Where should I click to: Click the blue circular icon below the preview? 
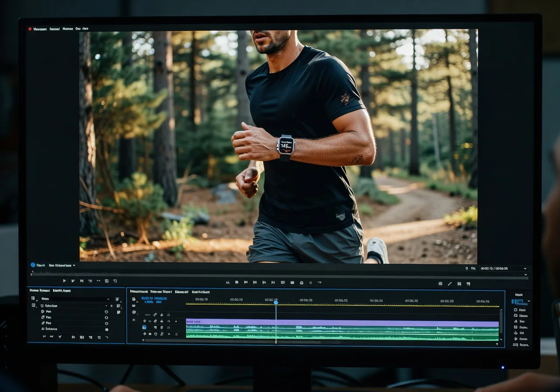33,265
